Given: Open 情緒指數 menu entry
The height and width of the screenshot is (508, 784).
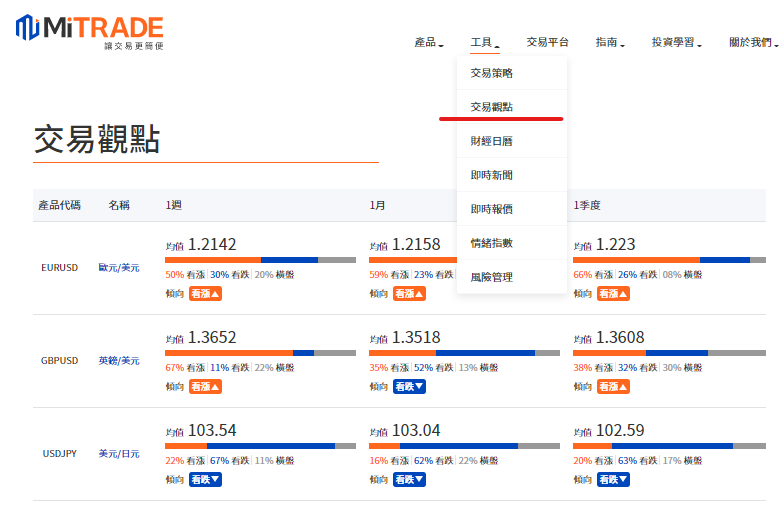Looking at the screenshot, I should click(492, 243).
